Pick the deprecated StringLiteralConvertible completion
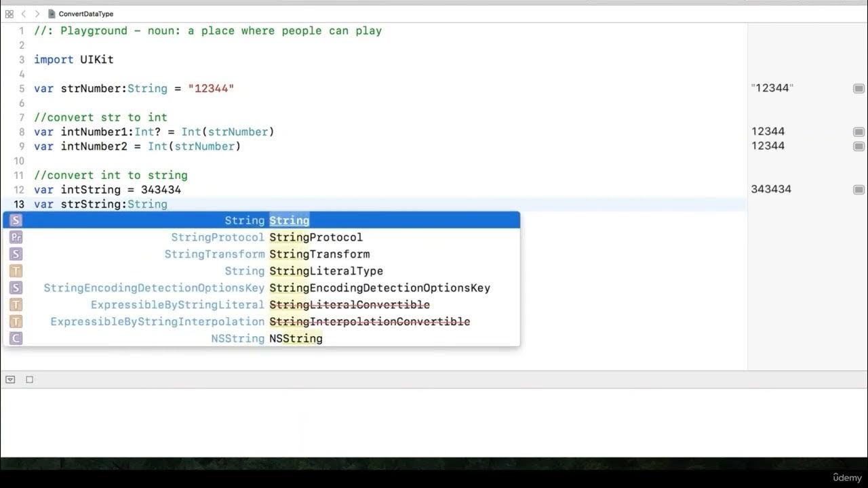This screenshot has height=488, width=868. point(262,305)
